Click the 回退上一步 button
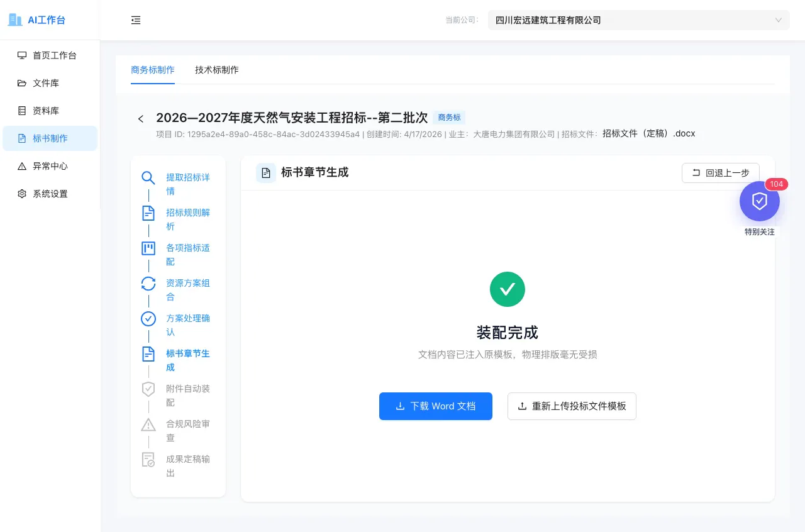Image resolution: width=805 pixels, height=532 pixels. 721,173
